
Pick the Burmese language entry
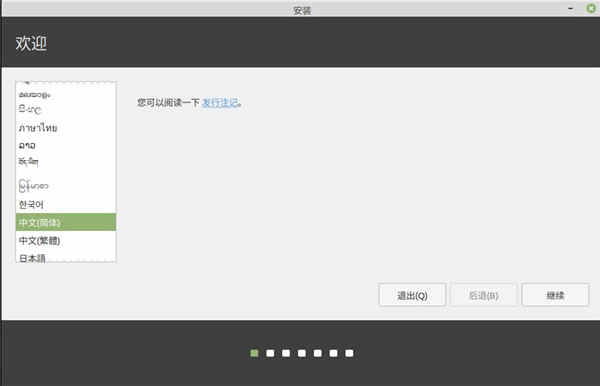[65, 186]
